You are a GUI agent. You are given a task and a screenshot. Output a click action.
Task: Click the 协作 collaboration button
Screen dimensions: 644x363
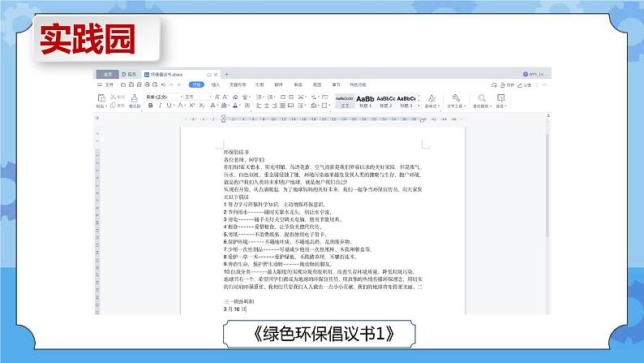pyautogui.click(x=507, y=85)
